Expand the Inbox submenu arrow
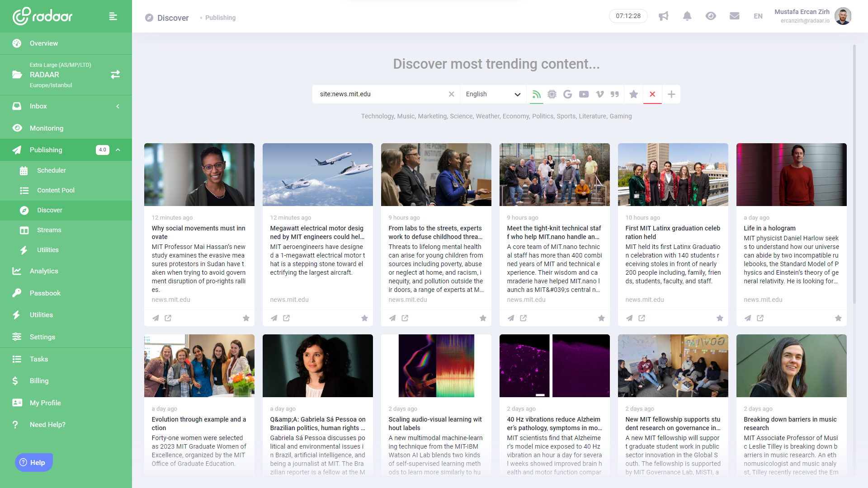The height and width of the screenshot is (488, 868). click(x=118, y=106)
